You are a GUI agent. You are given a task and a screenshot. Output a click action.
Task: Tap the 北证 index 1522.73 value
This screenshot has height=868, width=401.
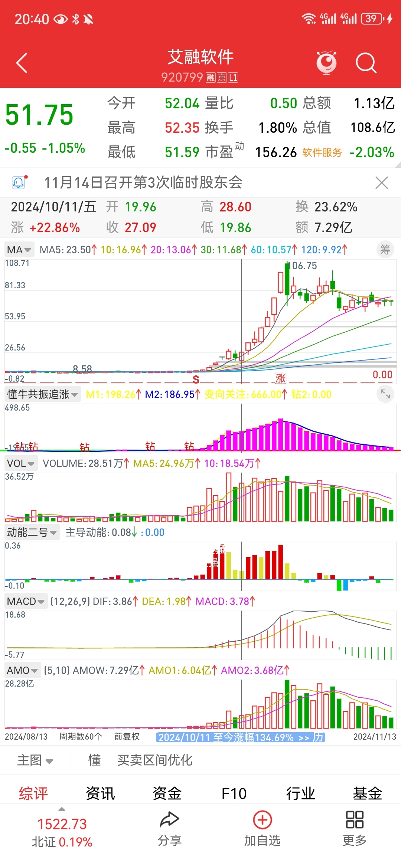(x=62, y=824)
